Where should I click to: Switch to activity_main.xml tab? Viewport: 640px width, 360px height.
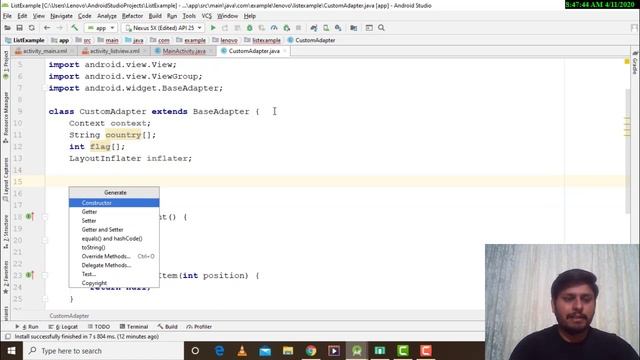(45, 51)
